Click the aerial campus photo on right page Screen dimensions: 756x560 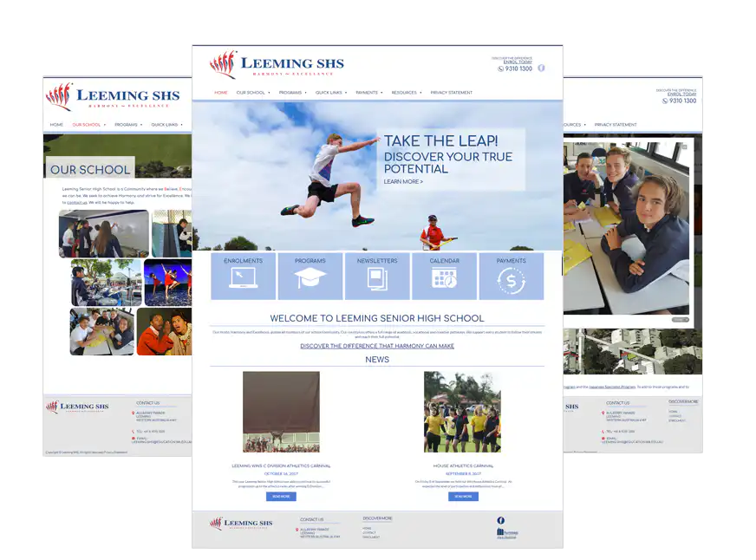click(x=633, y=352)
